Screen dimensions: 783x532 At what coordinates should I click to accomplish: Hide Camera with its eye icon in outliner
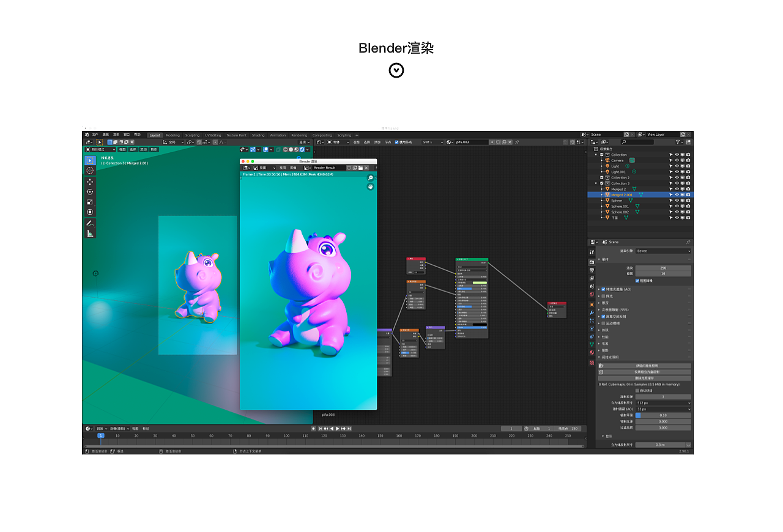coord(677,160)
